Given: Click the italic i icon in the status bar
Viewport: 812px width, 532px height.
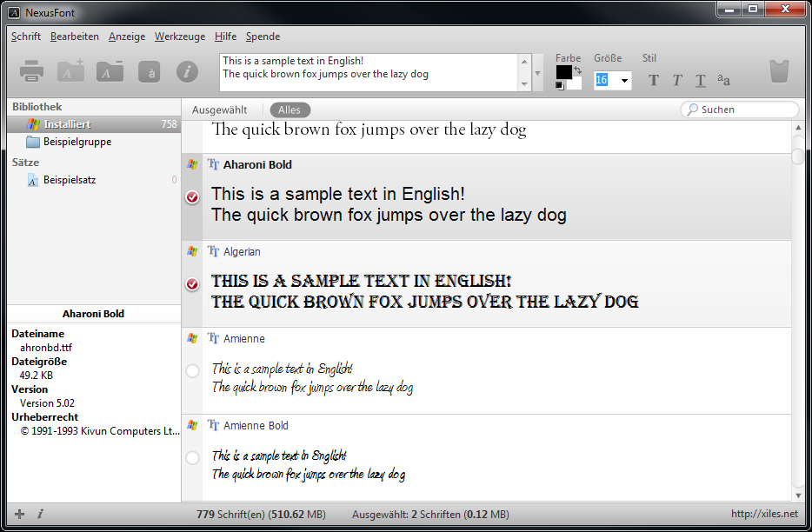Looking at the screenshot, I should coord(40,514).
